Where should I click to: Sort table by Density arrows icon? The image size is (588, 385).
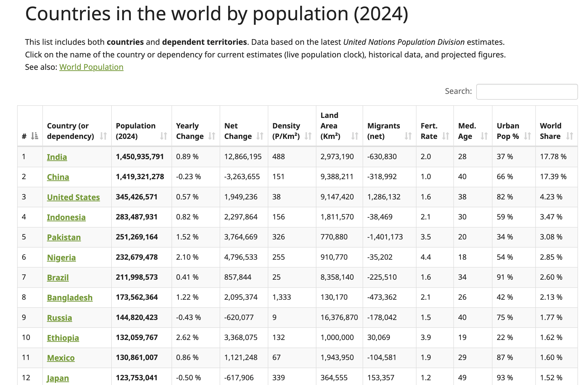coord(308,136)
